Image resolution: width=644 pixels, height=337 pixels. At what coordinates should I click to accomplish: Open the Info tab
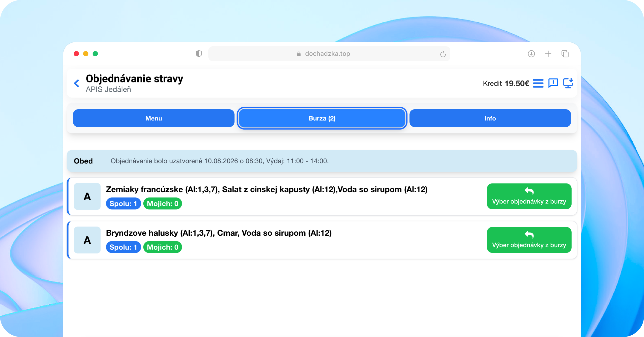[490, 118]
